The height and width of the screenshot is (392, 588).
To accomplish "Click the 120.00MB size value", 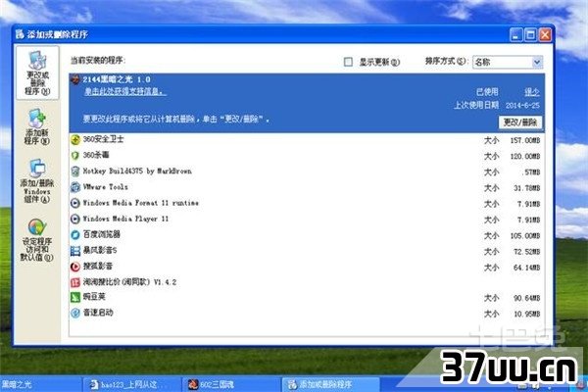I will [525, 157].
